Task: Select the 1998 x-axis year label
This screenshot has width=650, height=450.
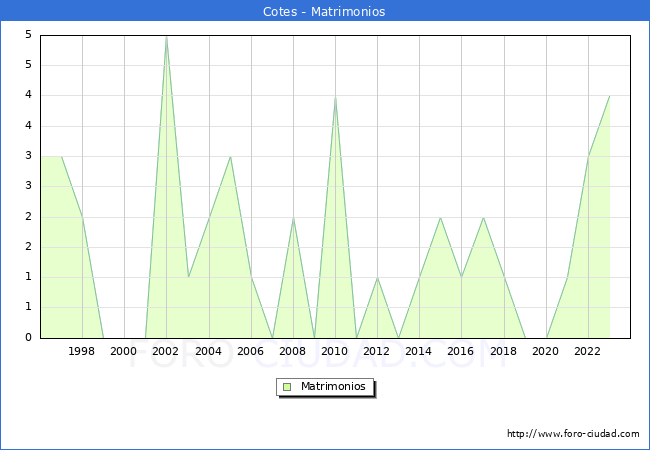Action: click(82, 351)
